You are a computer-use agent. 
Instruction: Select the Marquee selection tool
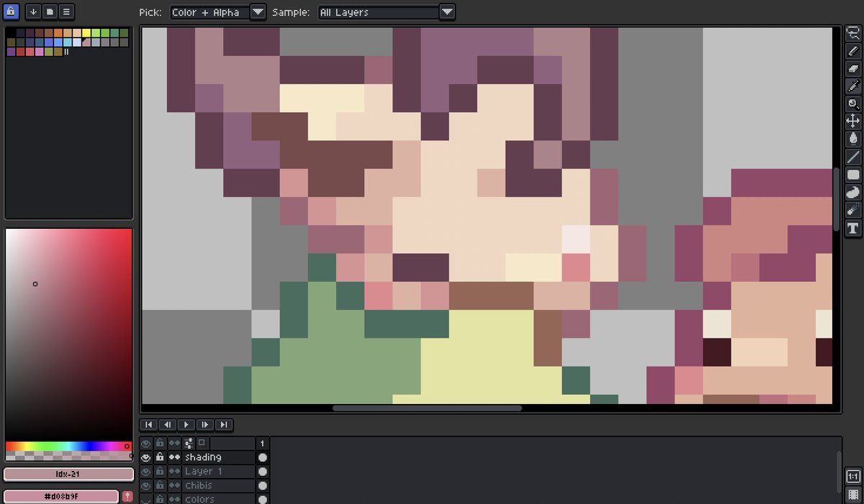[853, 32]
